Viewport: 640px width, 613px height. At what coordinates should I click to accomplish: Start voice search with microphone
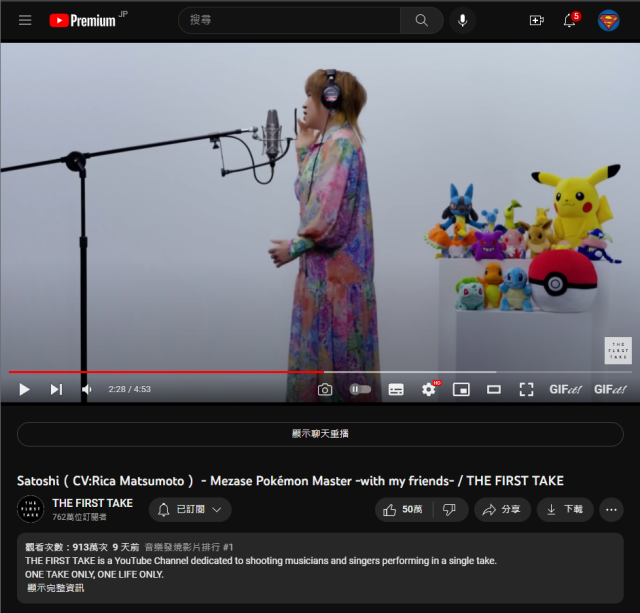(x=462, y=20)
